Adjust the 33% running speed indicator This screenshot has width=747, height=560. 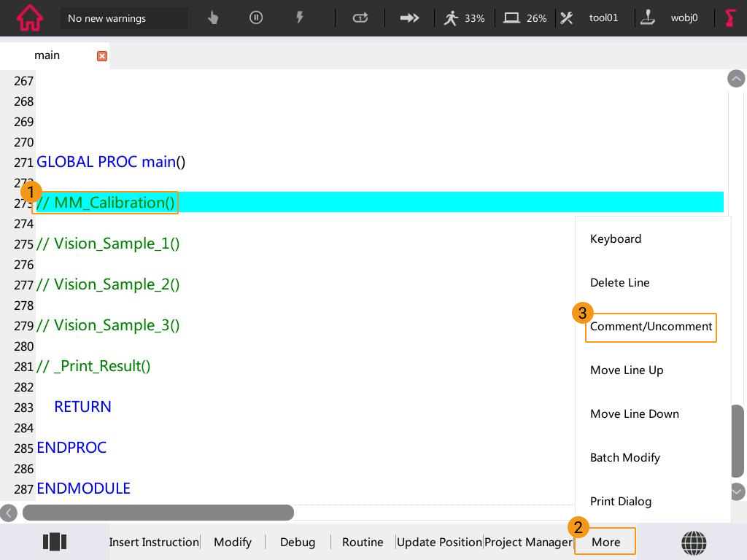click(x=464, y=18)
